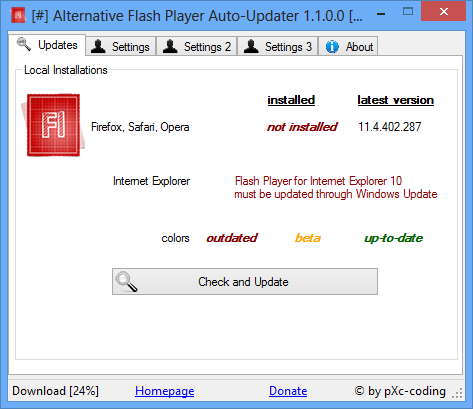Click the 'installed' column header

(x=291, y=100)
